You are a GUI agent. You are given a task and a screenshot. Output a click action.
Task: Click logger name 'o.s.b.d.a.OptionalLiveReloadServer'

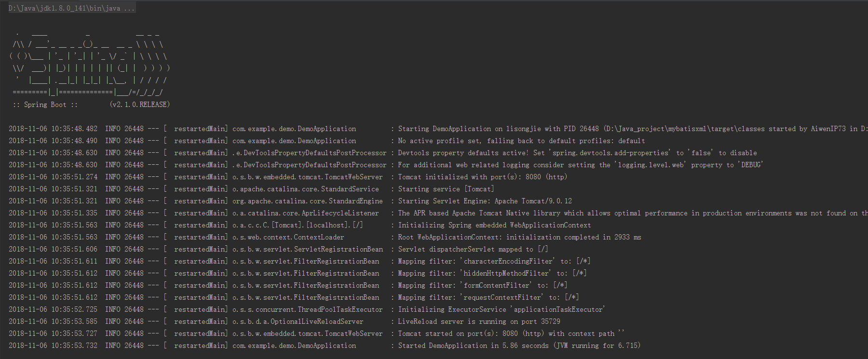[x=298, y=321]
